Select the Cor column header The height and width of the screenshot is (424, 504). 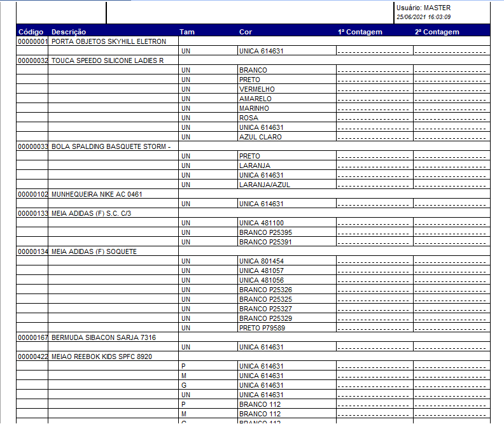click(x=245, y=32)
